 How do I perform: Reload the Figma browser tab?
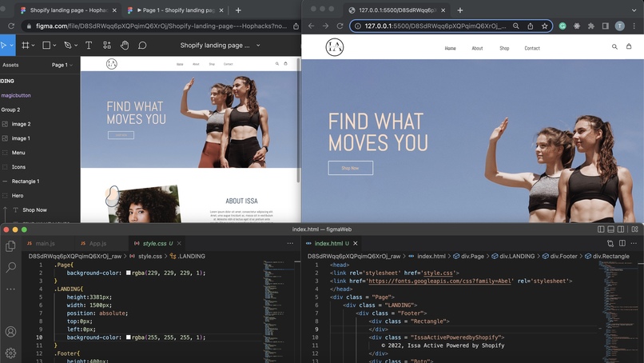(11, 26)
